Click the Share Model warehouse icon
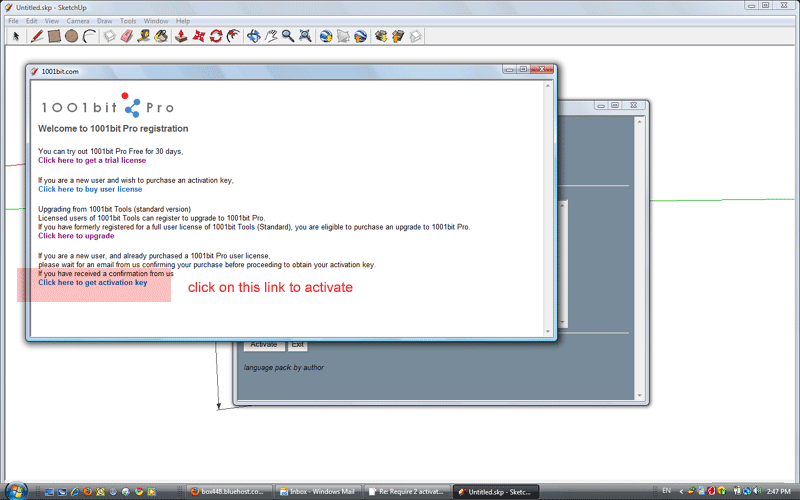This screenshot has height=500, width=800. pyautogui.click(x=398, y=36)
